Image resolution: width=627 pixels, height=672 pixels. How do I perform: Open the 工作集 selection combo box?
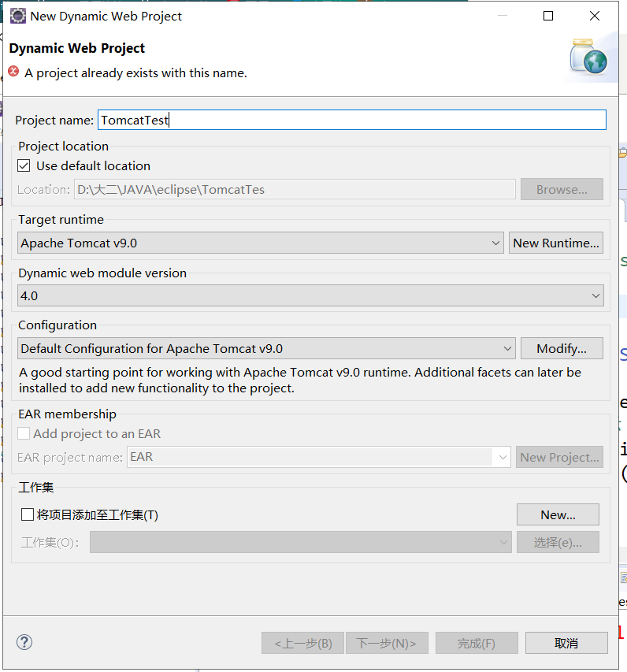pos(301,542)
